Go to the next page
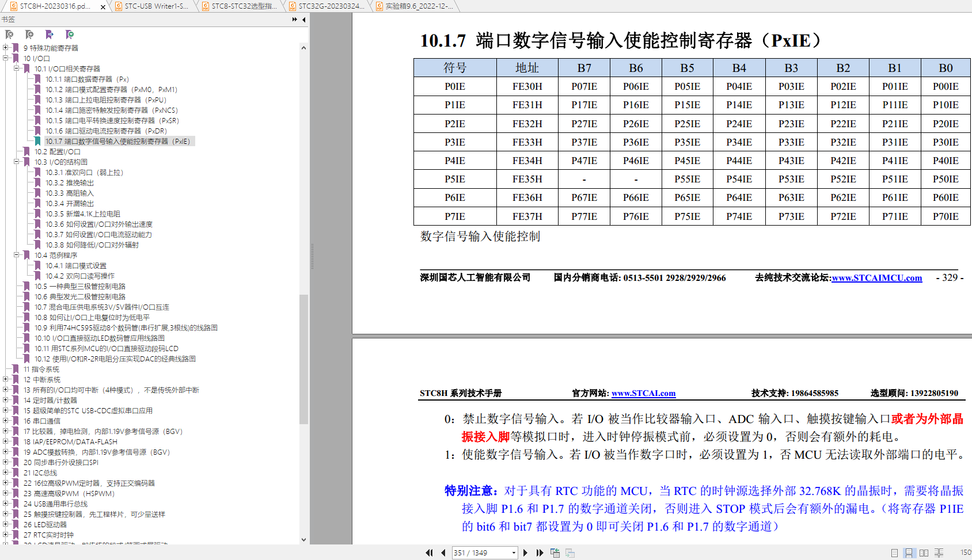Viewport: 972px width, 560px height. (525, 553)
